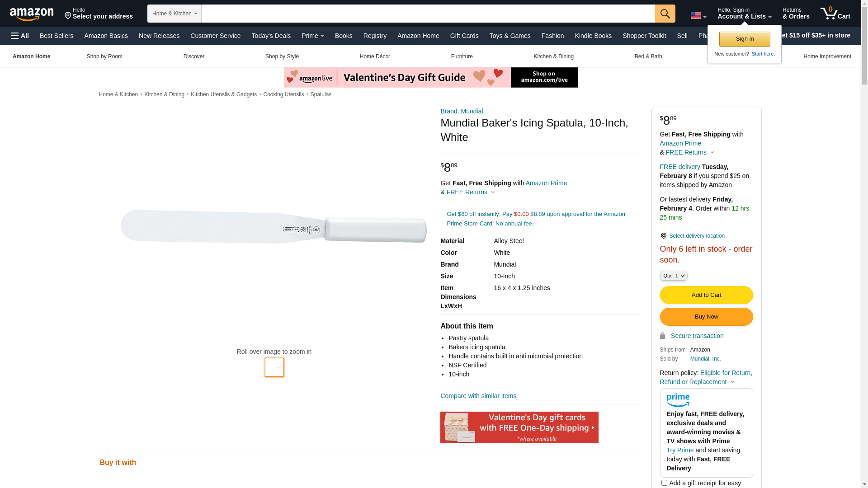Expand the Prime navigation dropdown
The image size is (868, 488).
pyautogui.click(x=312, y=36)
